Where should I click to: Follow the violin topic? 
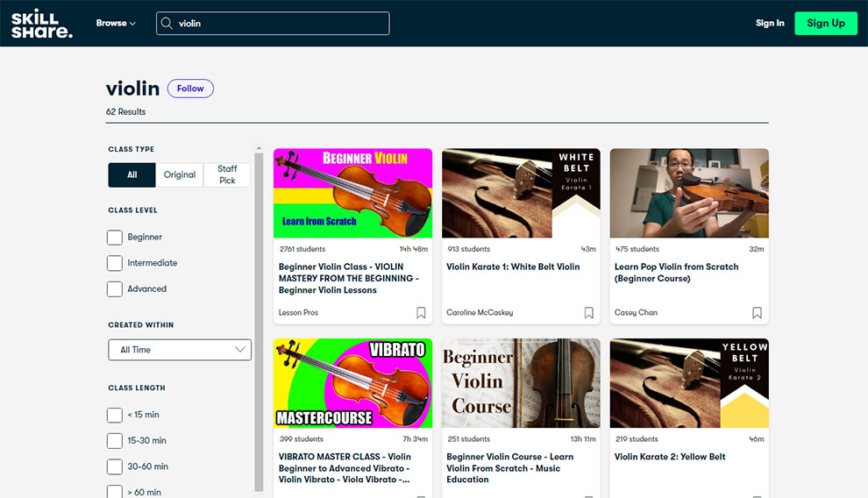click(x=190, y=89)
